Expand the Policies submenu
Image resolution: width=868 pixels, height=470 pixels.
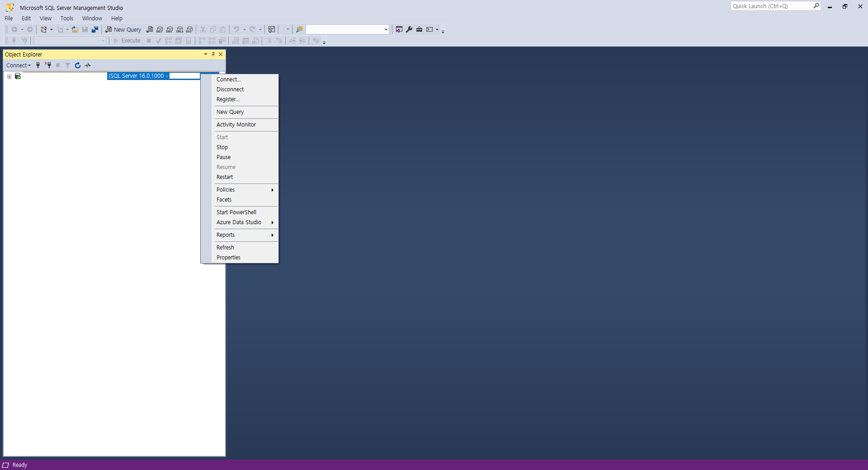[x=240, y=190]
